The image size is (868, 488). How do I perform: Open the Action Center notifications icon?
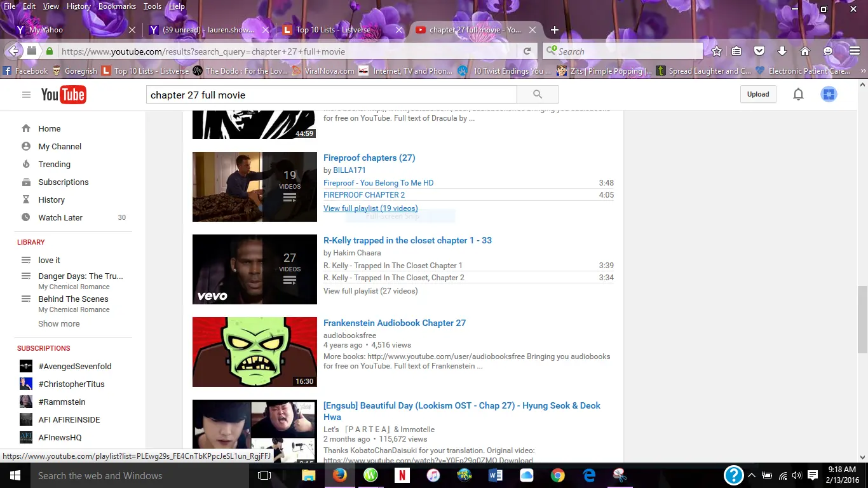click(x=813, y=475)
